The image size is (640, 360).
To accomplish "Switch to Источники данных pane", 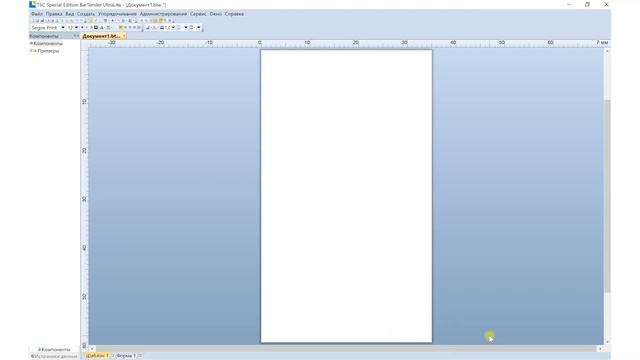I will [x=54, y=356].
